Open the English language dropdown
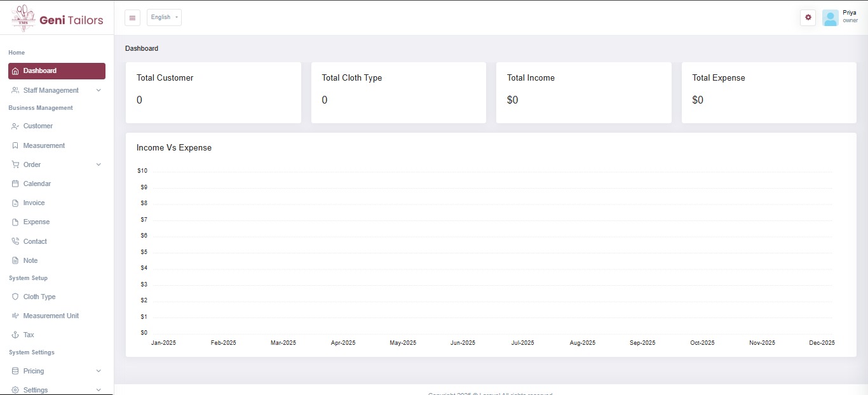 coord(164,18)
